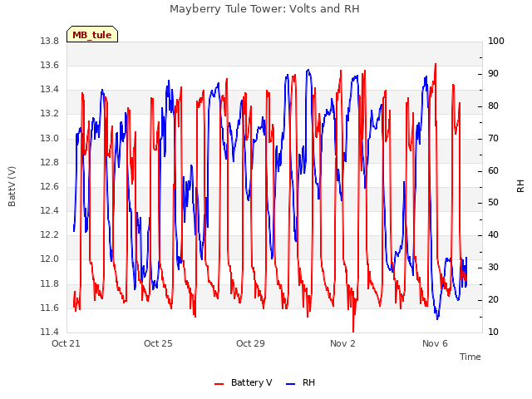Screen dimensions: 532x399
Task: Click the red Battery V legend swatch
Action: tap(219, 384)
